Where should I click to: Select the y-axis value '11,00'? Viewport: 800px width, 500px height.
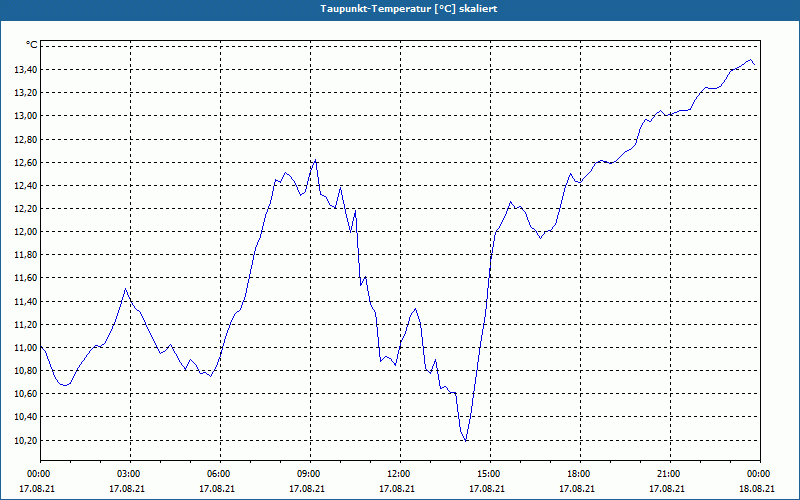[25, 347]
